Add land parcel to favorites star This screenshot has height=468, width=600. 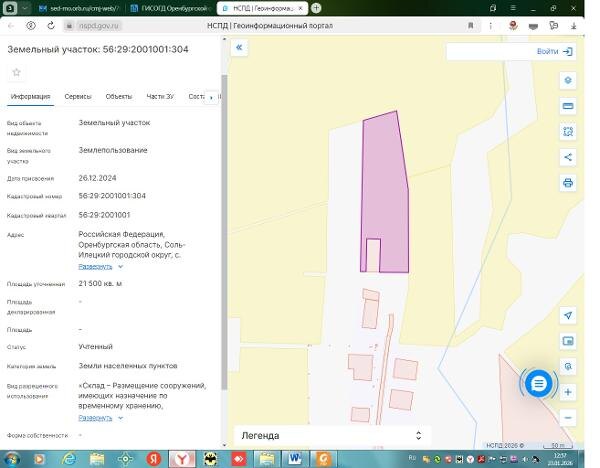(16, 72)
